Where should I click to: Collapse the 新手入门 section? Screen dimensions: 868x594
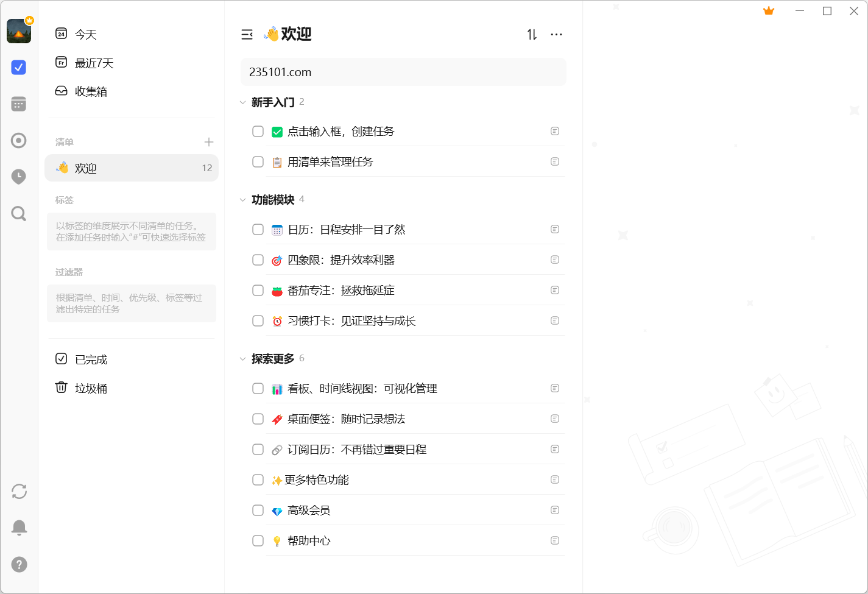[243, 102]
